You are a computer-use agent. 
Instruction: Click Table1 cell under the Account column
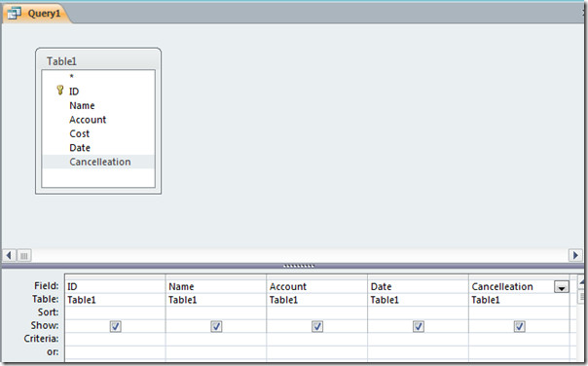(317, 300)
